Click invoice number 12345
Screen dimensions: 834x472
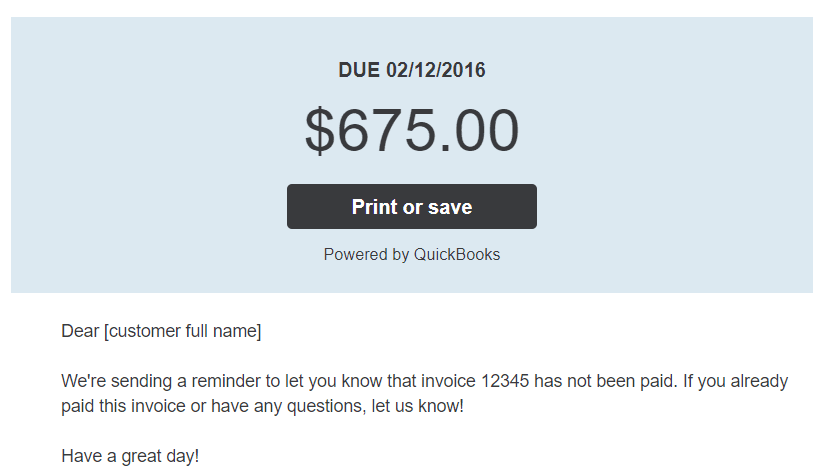click(505, 381)
